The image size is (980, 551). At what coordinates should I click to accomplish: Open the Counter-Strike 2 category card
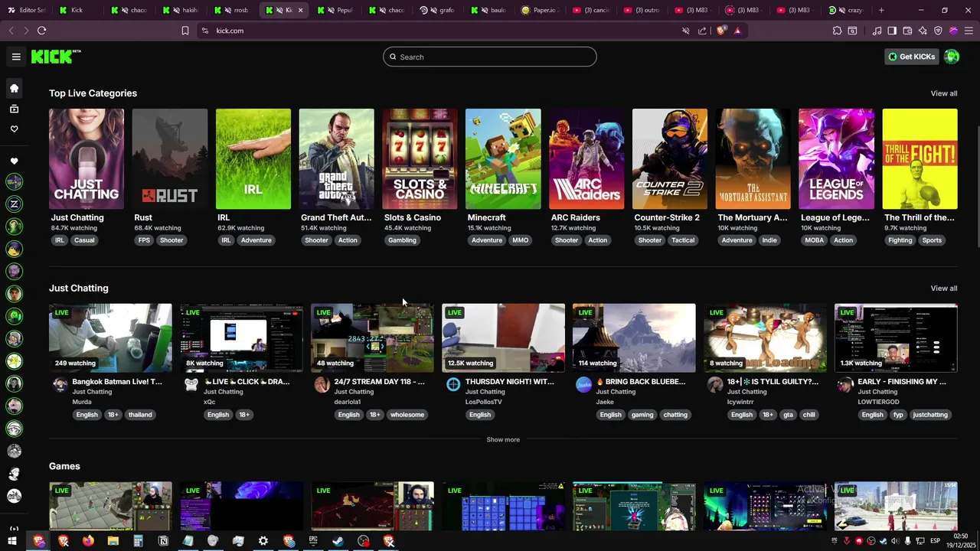coord(670,159)
